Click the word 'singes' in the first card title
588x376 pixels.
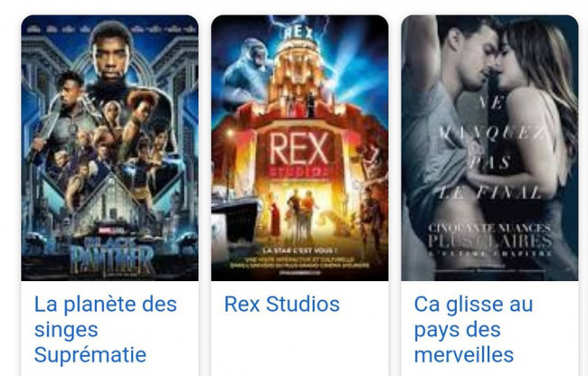pyautogui.click(x=66, y=330)
